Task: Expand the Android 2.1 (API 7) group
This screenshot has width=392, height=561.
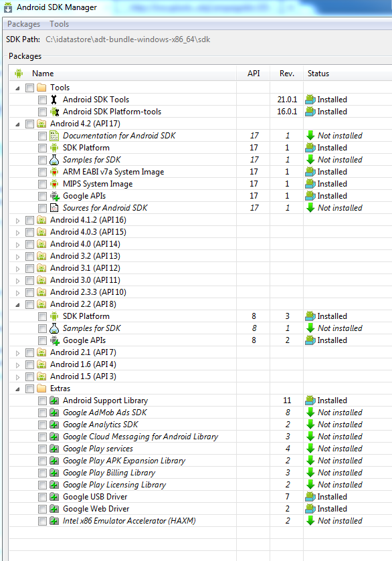Action: 17,353
